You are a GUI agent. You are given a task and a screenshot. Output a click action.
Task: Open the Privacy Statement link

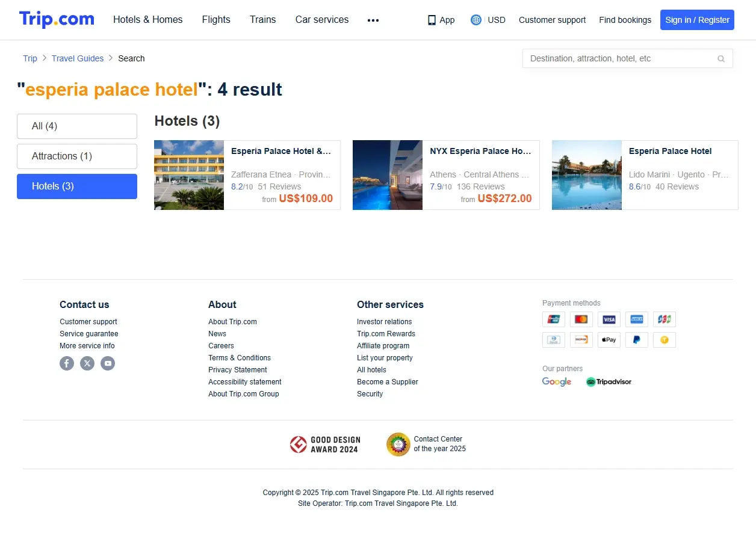click(x=238, y=370)
